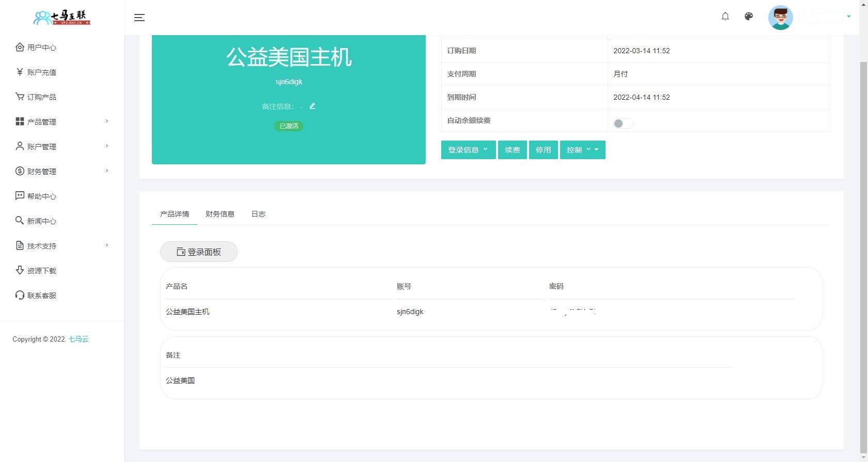Open 新闻中心 menu item
This screenshot has width=868, height=462.
(42, 221)
